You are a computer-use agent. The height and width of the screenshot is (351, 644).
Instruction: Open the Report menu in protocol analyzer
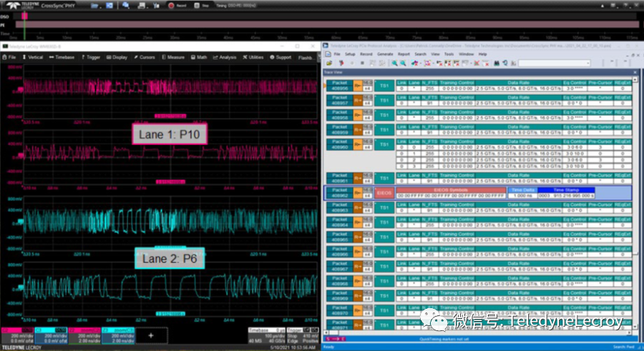pyautogui.click(x=404, y=54)
